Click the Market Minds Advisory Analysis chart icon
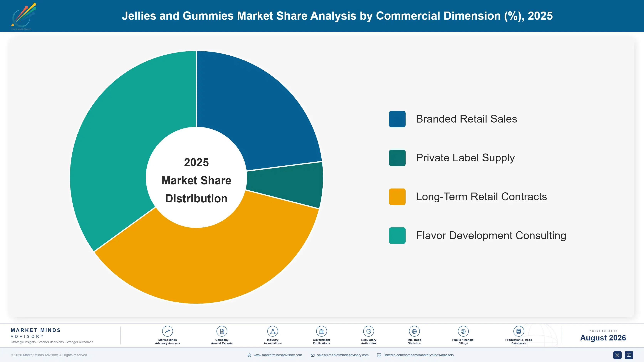Screen dimensions: 644x362 coord(167,331)
